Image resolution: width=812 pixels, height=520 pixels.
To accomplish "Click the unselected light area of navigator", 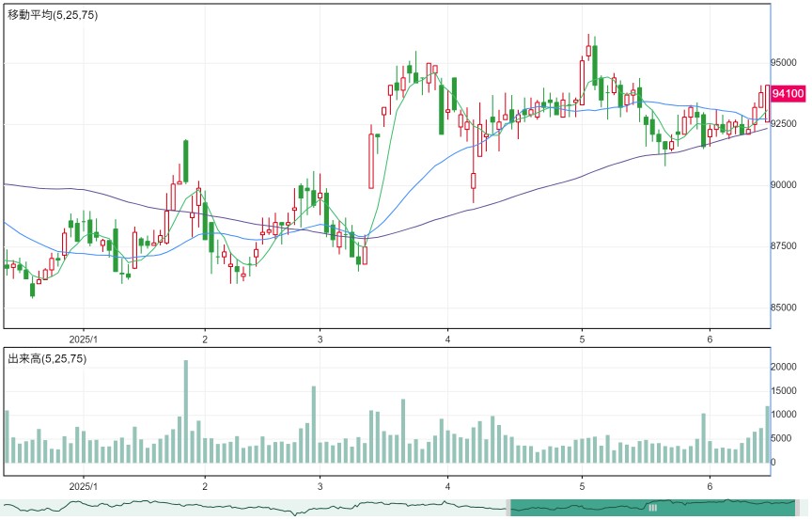I will coord(253,508).
